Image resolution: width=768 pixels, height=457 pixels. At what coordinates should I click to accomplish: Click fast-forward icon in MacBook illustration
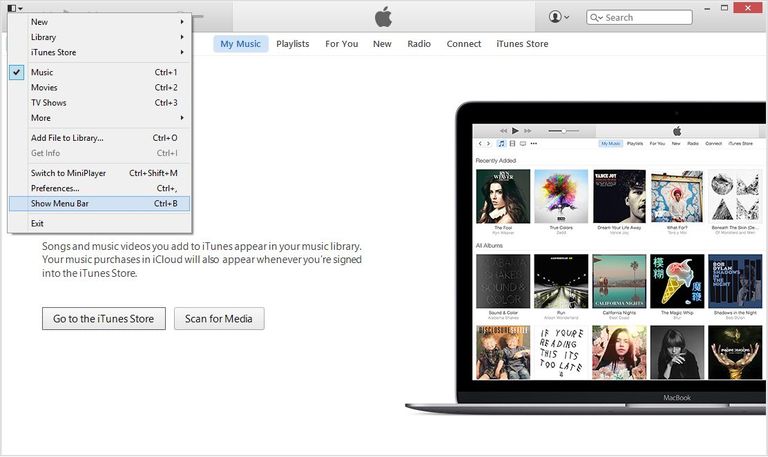[x=528, y=131]
